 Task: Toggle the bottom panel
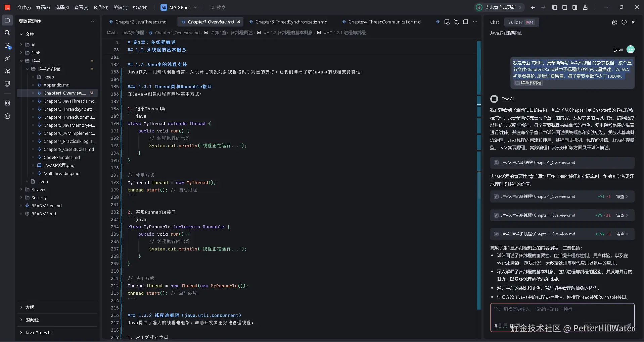pos(565,7)
